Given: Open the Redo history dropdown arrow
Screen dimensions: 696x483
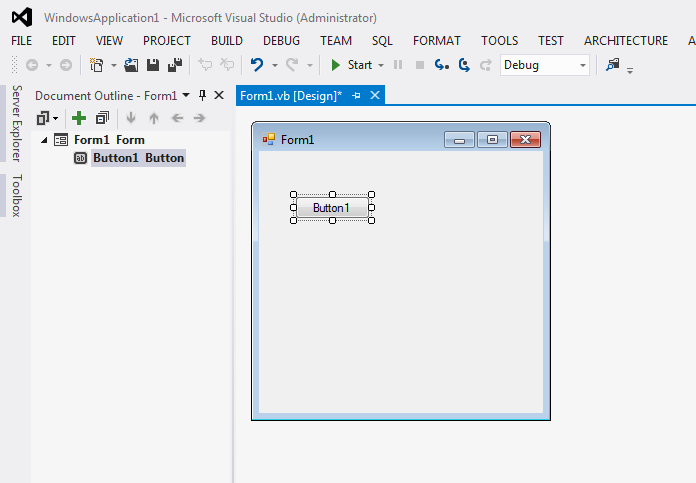Looking at the screenshot, I should (x=310, y=65).
